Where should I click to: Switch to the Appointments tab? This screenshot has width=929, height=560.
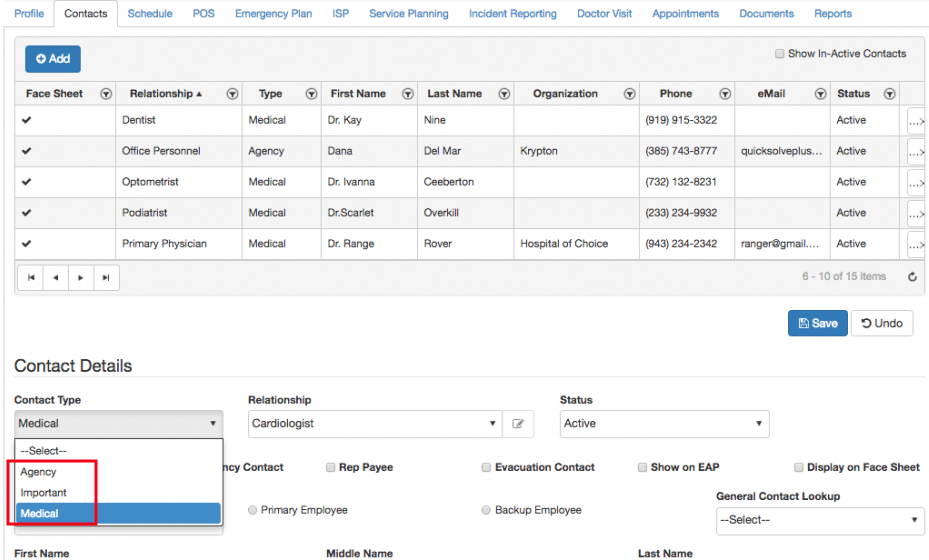click(685, 13)
